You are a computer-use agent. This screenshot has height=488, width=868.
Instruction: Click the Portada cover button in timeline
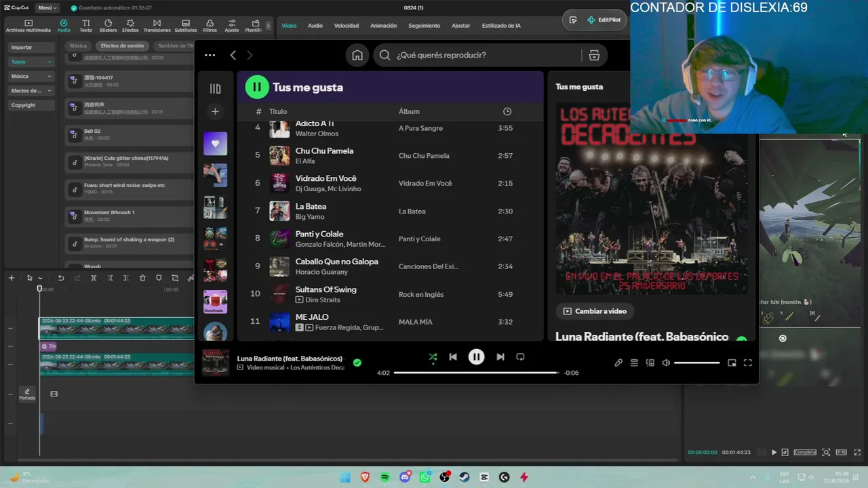coord(27,394)
